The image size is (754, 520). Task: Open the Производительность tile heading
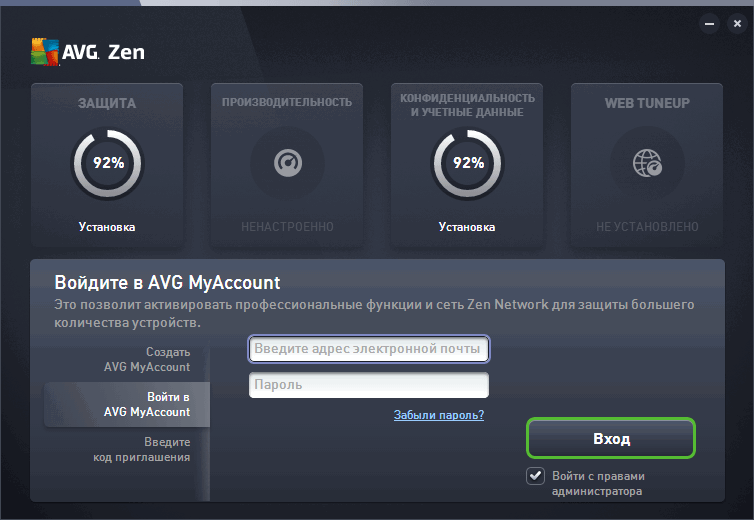click(x=287, y=102)
